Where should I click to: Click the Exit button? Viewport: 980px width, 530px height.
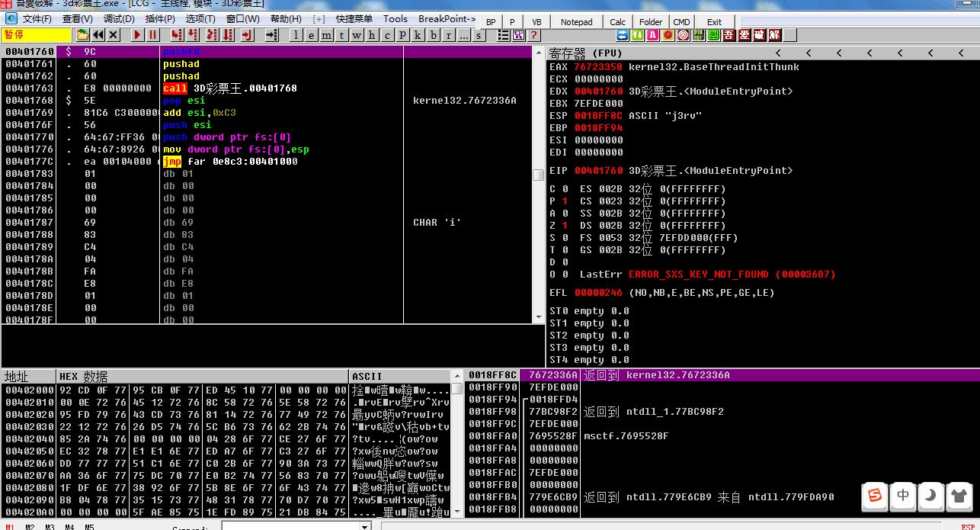point(714,22)
